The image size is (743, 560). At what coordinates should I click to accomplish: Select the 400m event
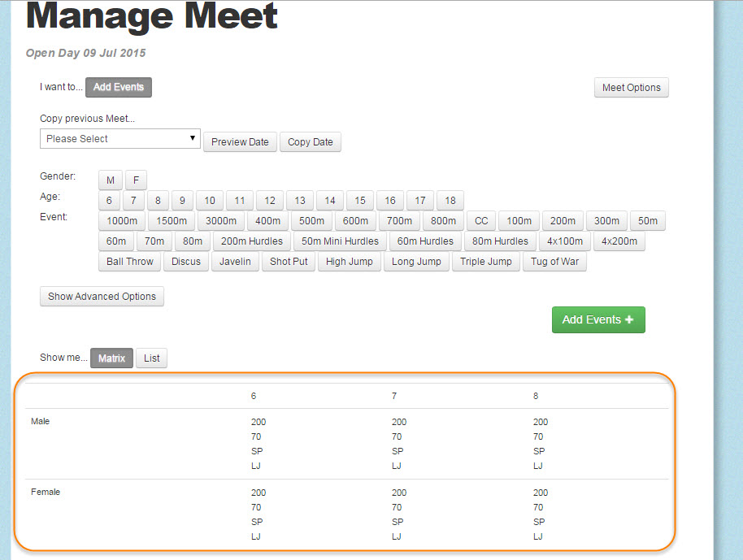(x=267, y=221)
